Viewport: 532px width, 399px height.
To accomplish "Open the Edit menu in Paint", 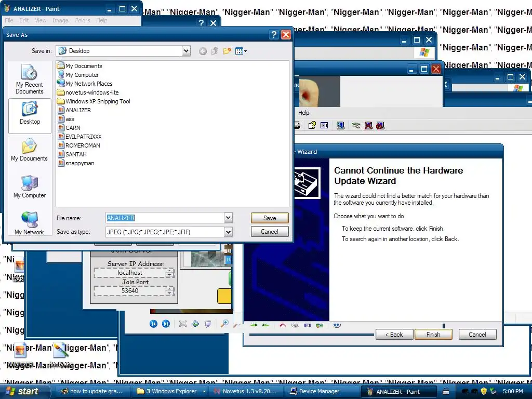I will click(24, 20).
